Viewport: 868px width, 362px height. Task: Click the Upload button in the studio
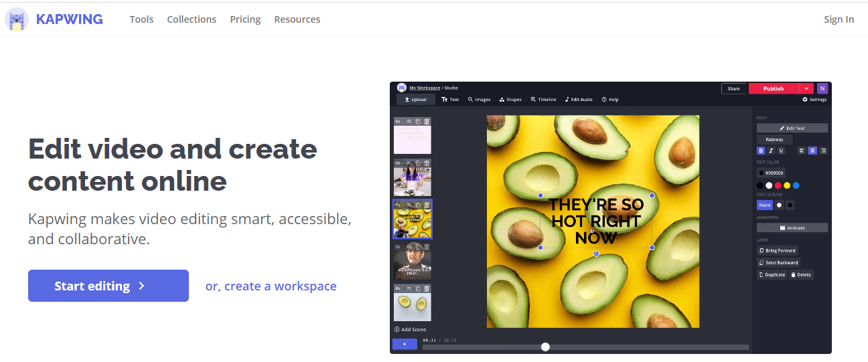(x=415, y=99)
